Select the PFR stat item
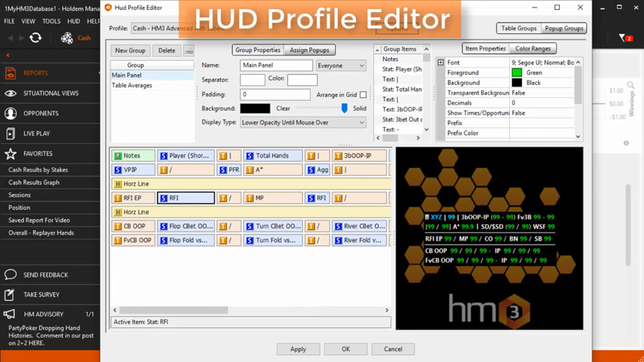 pyautogui.click(x=229, y=170)
